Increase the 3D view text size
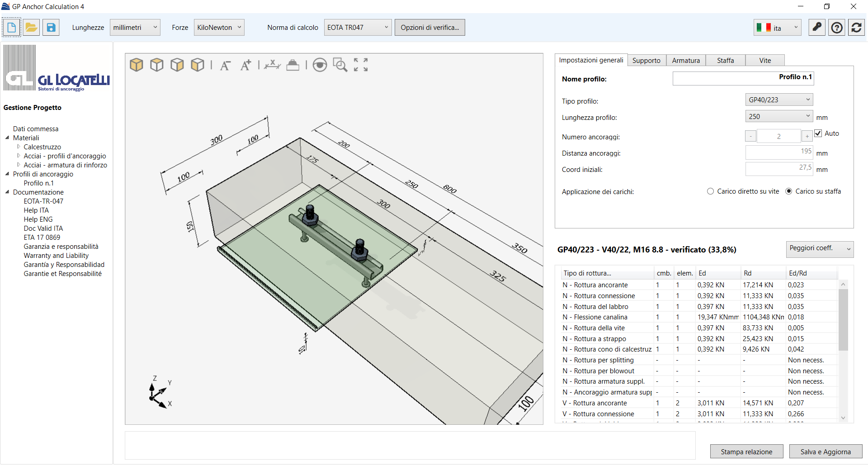Viewport: 868px width, 466px height. click(245, 65)
